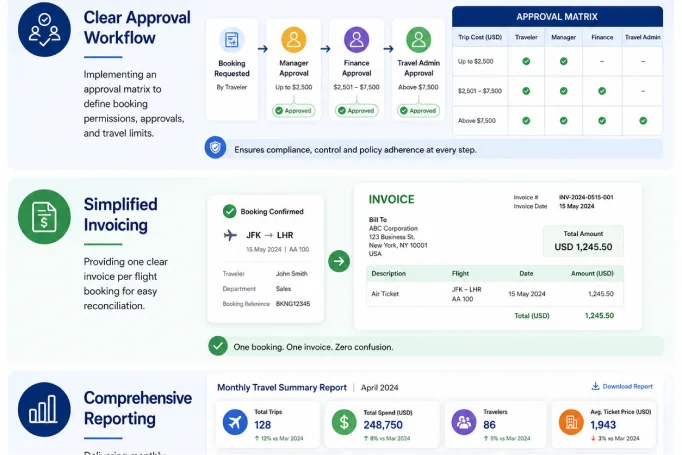Click the Travel Admin column header
This screenshot has width=682, height=455.
pyautogui.click(x=642, y=37)
